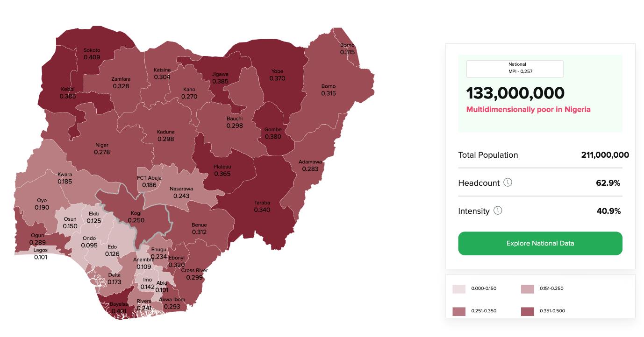Select Lagos state on the map

(41, 253)
